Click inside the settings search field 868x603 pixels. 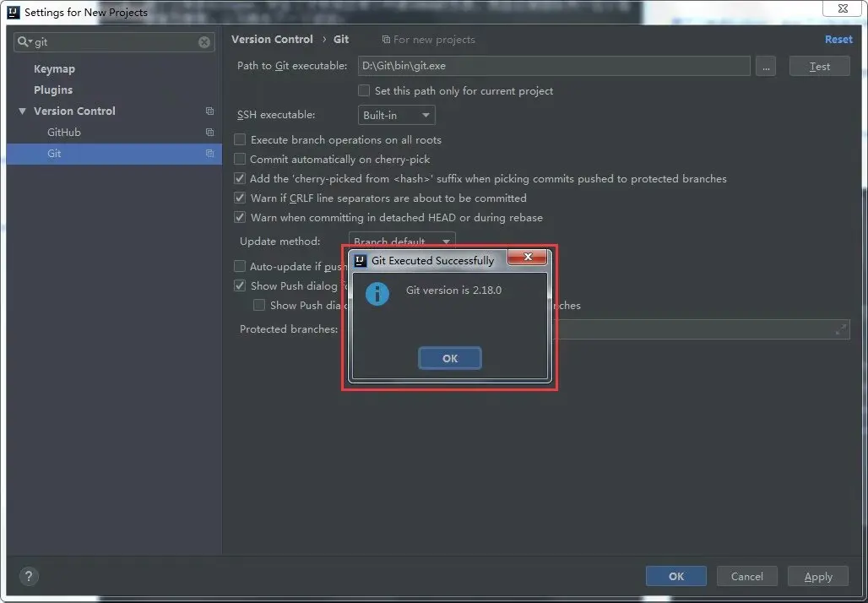point(114,42)
